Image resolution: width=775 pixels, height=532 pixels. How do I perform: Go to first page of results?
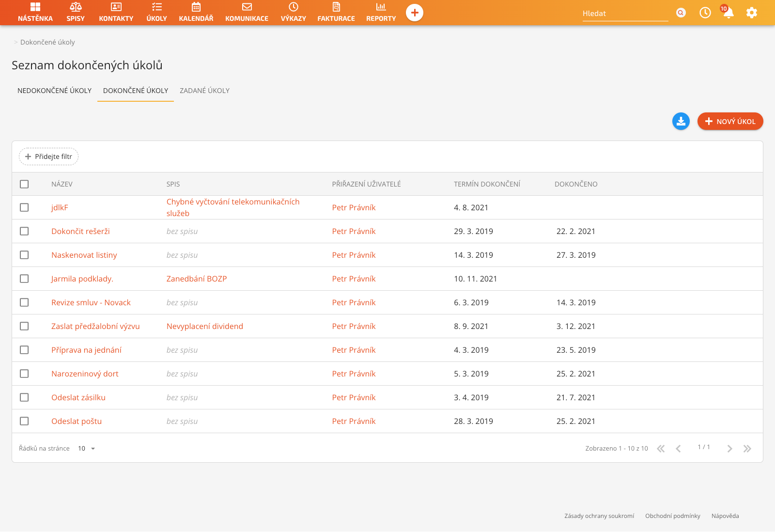tap(661, 449)
